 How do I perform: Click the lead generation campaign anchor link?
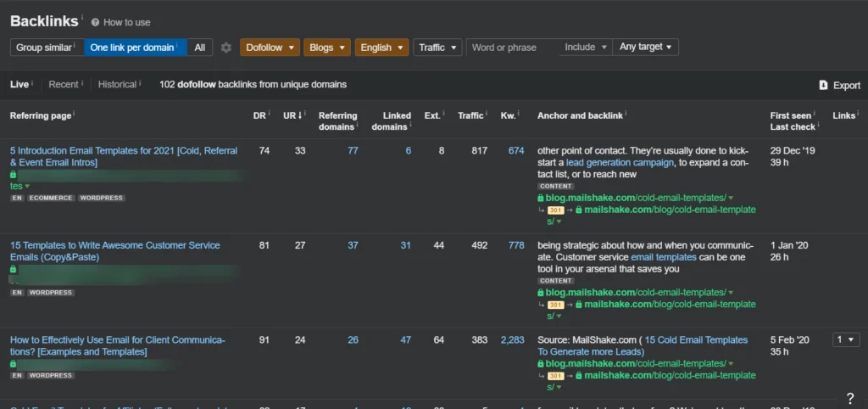(x=620, y=162)
